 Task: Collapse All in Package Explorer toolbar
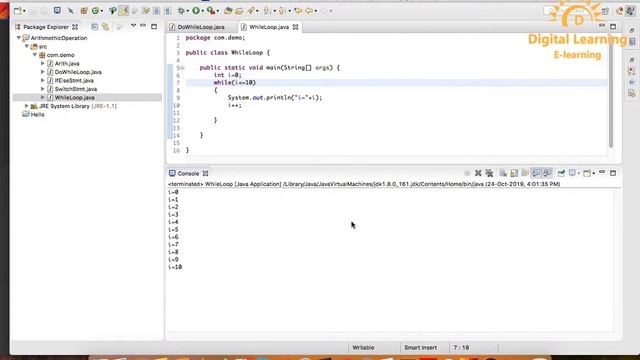[x=95, y=27]
